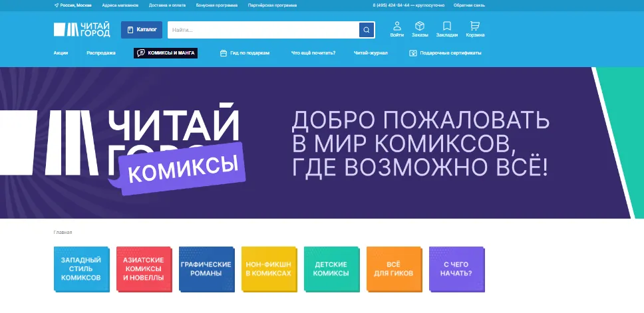This screenshot has width=644, height=313.
Task: Open Что ещё почитать? menu item
Action: click(313, 53)
